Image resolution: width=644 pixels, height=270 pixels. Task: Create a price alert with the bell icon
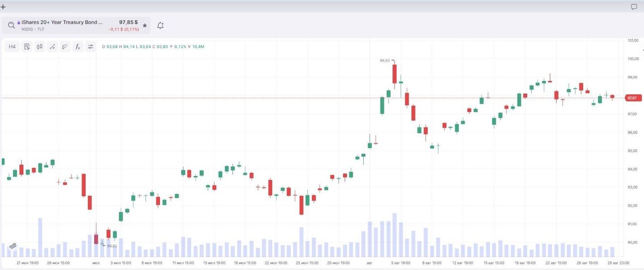click(160, 25)
